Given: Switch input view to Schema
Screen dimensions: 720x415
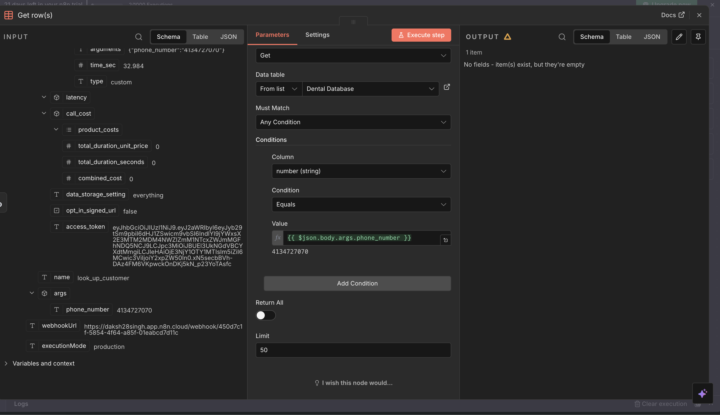Looking at the screenshot, I should pyautogui.click(x=168, y=37).
